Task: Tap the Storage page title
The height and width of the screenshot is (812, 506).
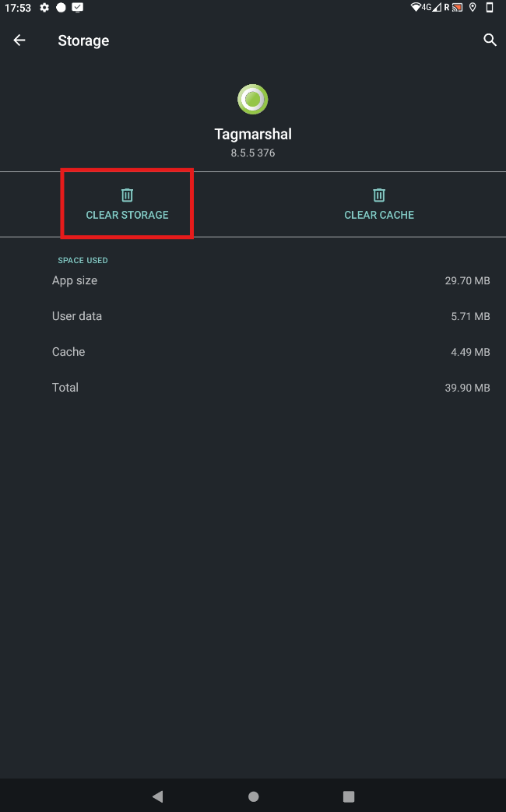Action: 83,40
